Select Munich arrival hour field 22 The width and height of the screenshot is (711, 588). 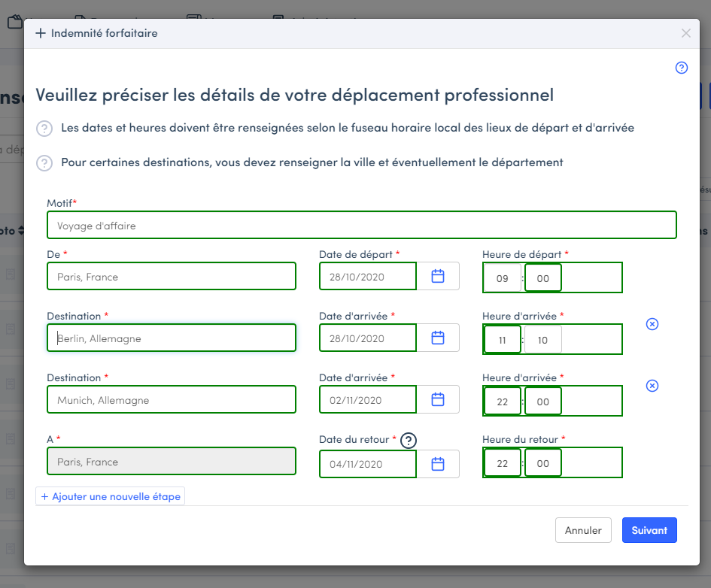click(503, 402)
